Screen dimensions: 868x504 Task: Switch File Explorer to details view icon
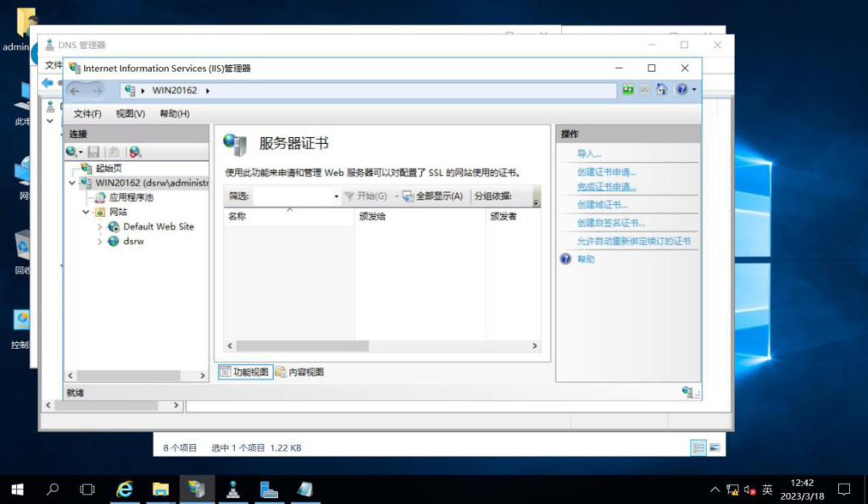[x=698, y=447]
